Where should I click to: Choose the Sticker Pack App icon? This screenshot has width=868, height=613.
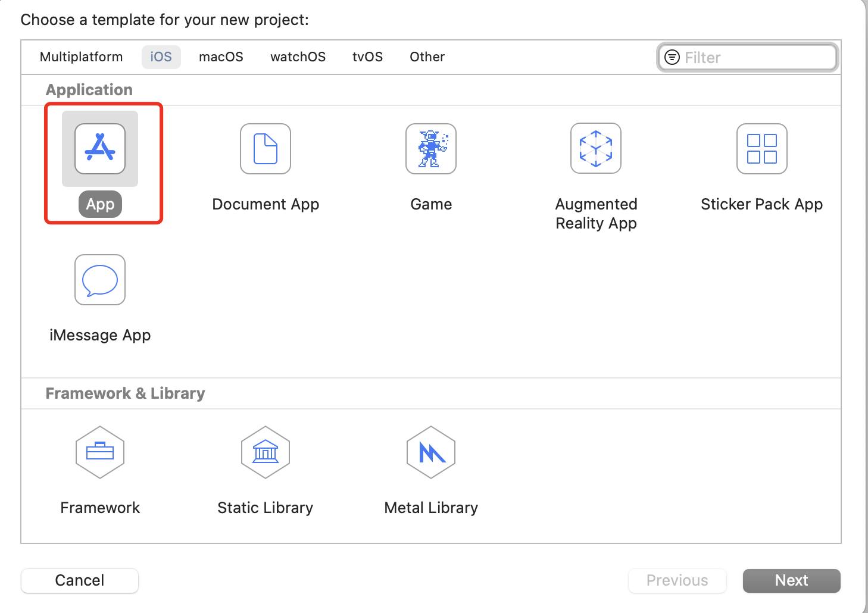coord(762,149)
